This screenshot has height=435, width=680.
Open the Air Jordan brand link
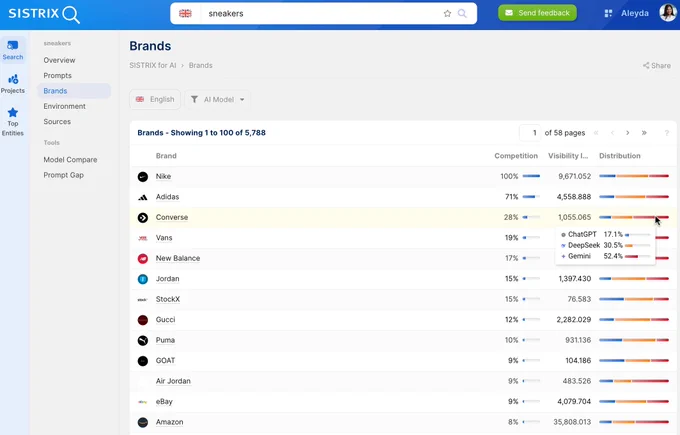click(x=173, y=381)
